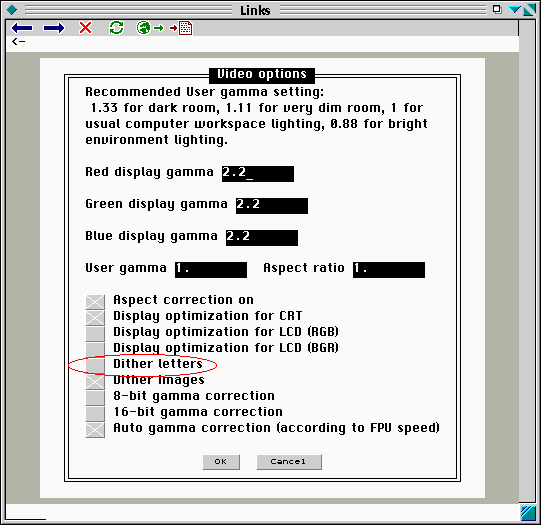Image resolution: width=541 pixels, height=525 pixels.
Task: Disable Auto gamma correction checkbox
Action: tap(95, 430)
